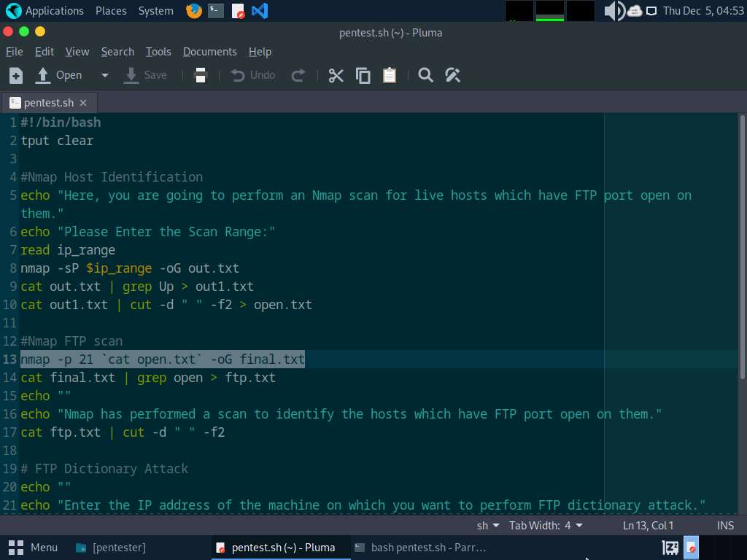Click the Undo button
The height and width of the screenshot is (560, 747).
(x=253, y=75)
